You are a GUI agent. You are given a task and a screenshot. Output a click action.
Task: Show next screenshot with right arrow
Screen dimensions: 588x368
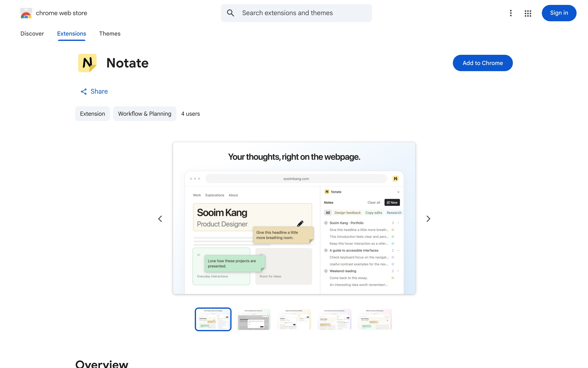pyautogui.click(x=428, y=219)
